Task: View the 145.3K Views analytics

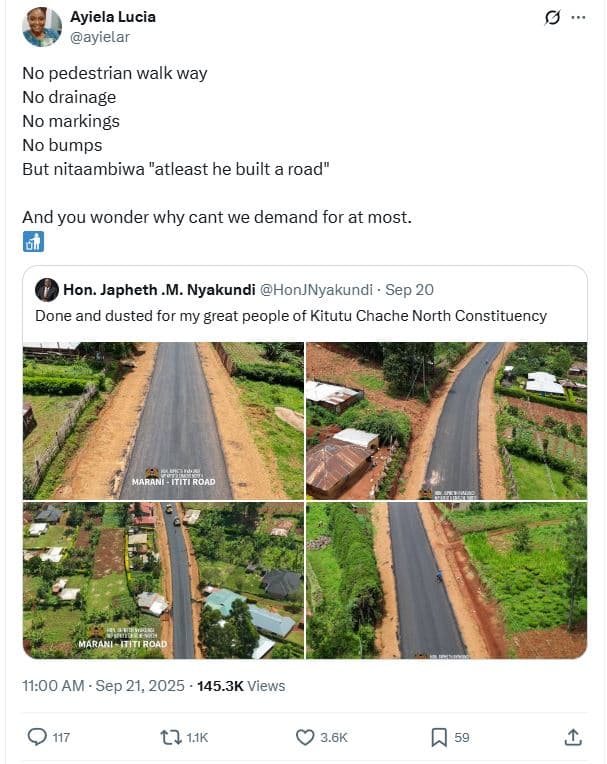Action: [241, 686]
